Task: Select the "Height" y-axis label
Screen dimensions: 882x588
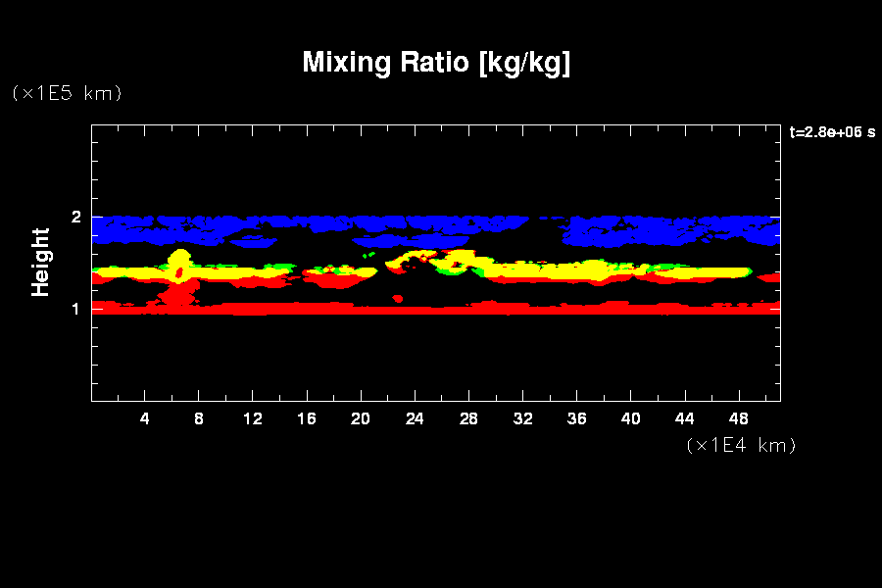Action: pos(40,262)
